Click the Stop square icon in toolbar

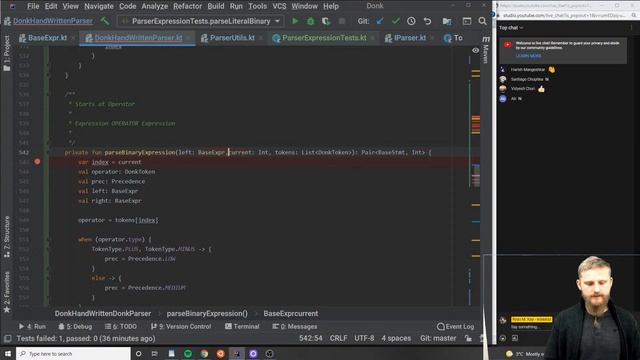tap(342, 21)
